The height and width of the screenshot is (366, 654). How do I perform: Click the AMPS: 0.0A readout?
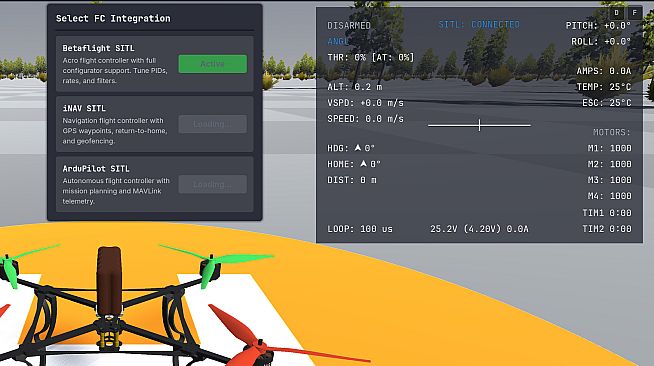pyautogui.click(x=604, y=71)
